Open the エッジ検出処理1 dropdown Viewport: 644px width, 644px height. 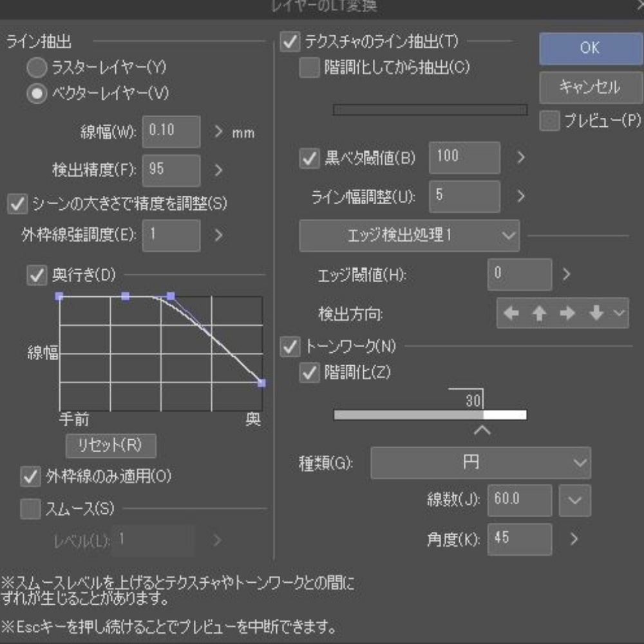(409, 236)
